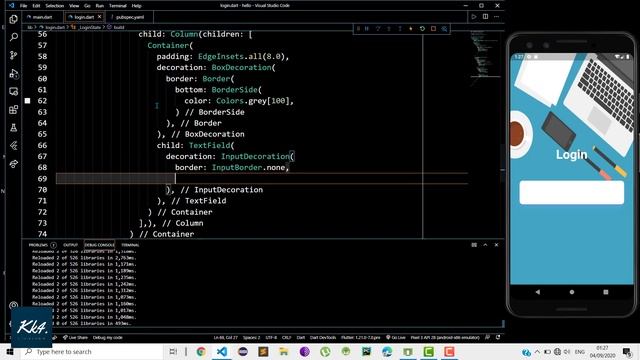The image size is (640, 360).
Task: Click Dart DevTools in status bar
Action: pyautogui.click(x=323, y=338)
